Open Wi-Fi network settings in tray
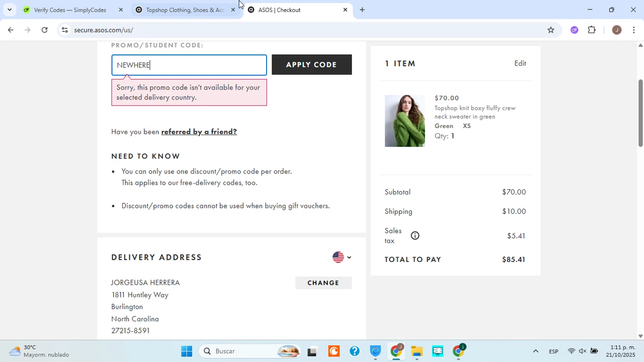644x362 pixels. click(571, 351)
